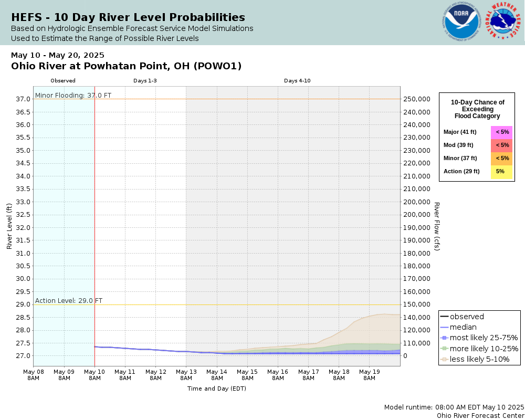Click the most likely 25-75% legend marker
This screenshot has width=525, height=420.
[444, 338]
